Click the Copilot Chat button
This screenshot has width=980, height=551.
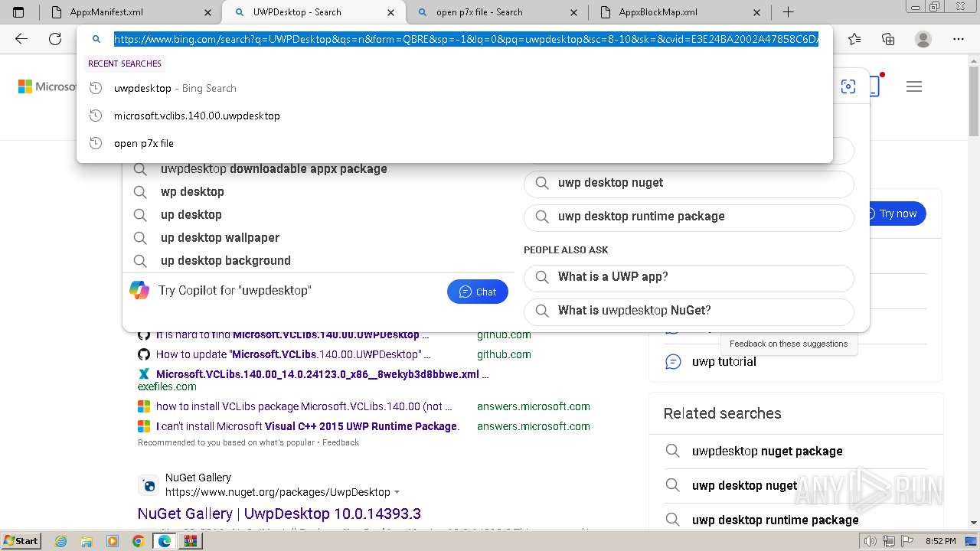click(478, 292)
